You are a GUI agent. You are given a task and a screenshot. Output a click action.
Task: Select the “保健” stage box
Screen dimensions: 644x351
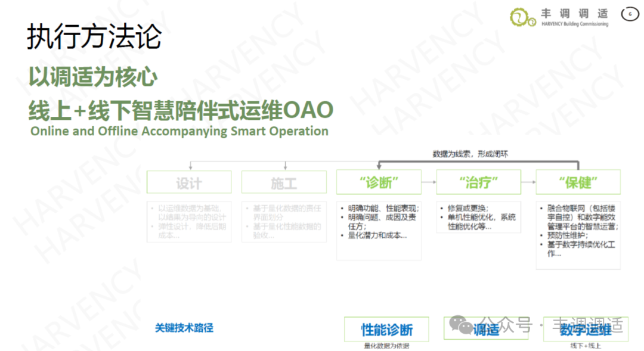tap(578, 182)
